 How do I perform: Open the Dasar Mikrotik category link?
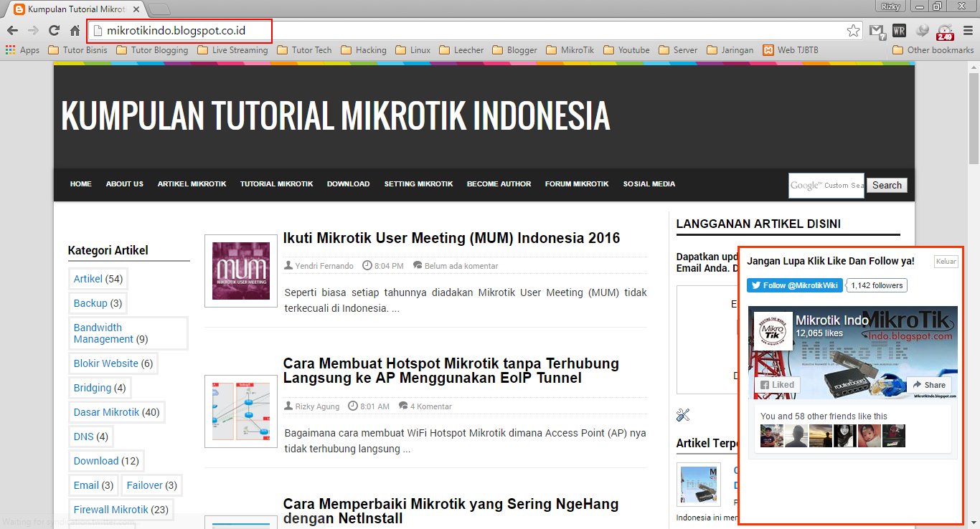[107, 412]
